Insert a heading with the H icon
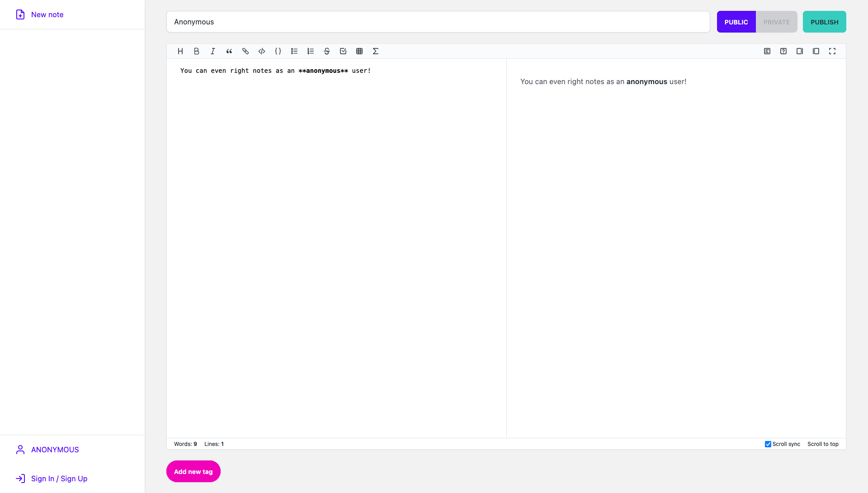Viewport: 868px width, 493px height. click(180, 51)
